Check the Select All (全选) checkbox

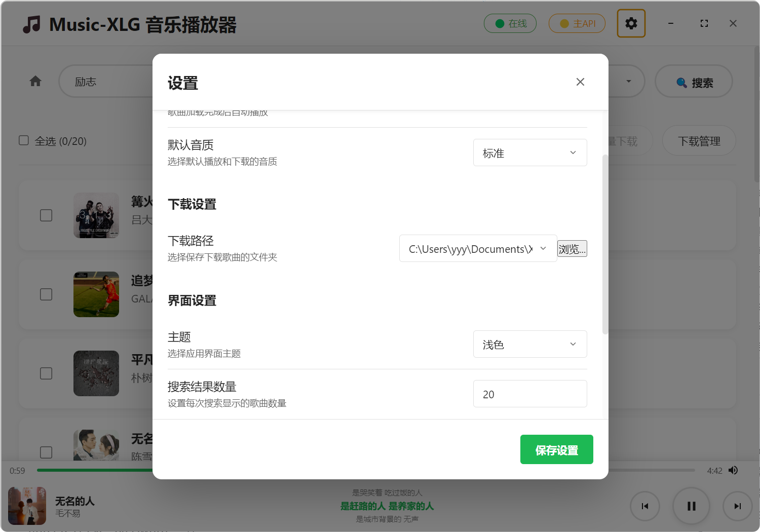click(x=24, y=140)
